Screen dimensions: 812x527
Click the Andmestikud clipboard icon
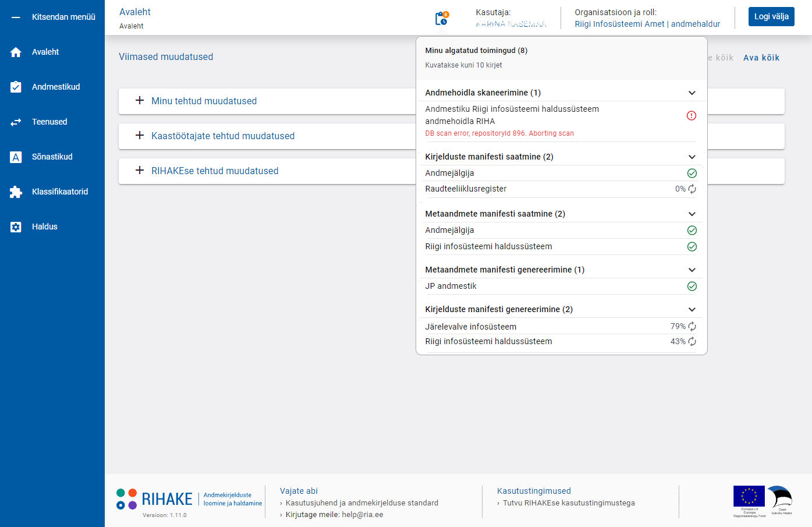click(16, 87)
